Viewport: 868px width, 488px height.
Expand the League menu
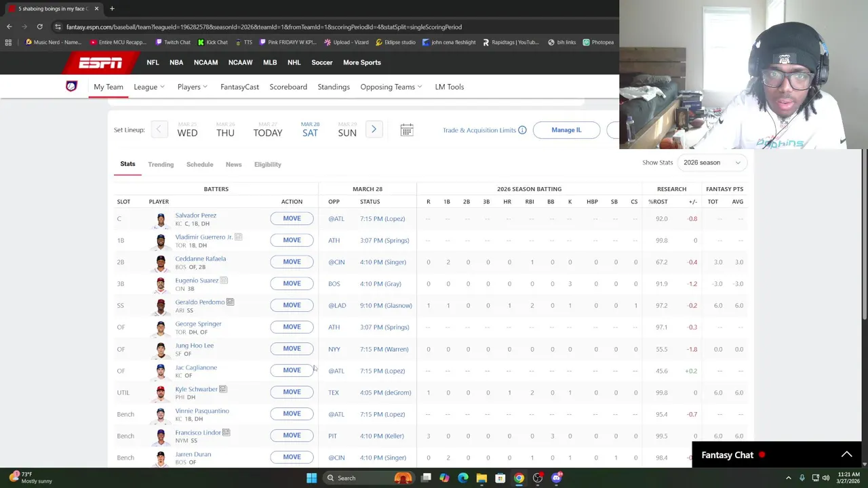point(149,87)
